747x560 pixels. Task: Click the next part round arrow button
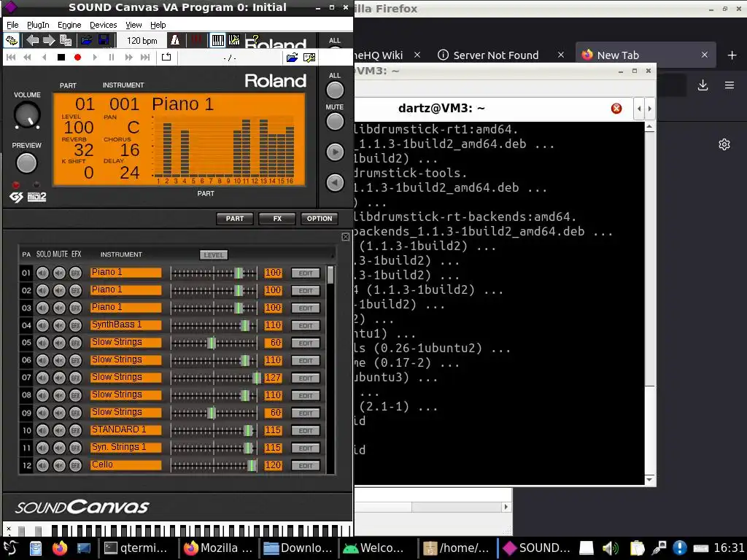335,152
